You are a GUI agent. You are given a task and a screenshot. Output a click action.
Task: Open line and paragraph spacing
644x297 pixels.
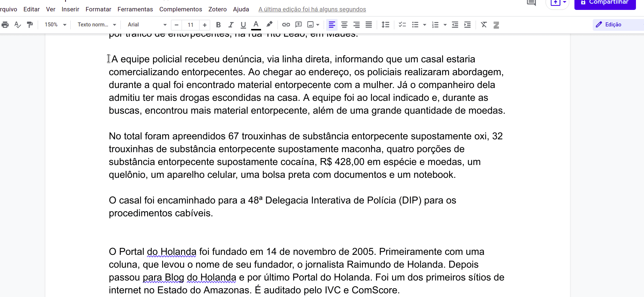click(386, 25)
